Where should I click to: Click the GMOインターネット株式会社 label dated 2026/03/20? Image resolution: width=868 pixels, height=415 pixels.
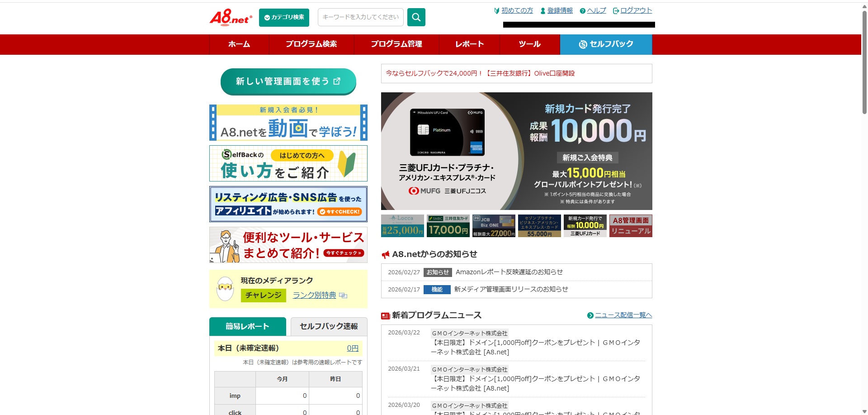click(470, 406)
